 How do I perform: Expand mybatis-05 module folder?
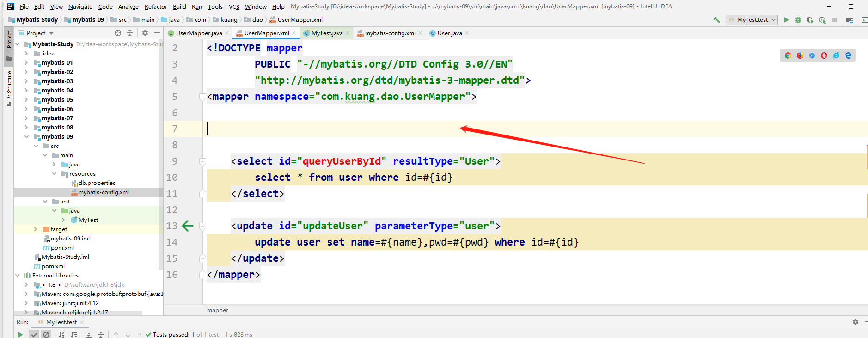tap(26, 100)
